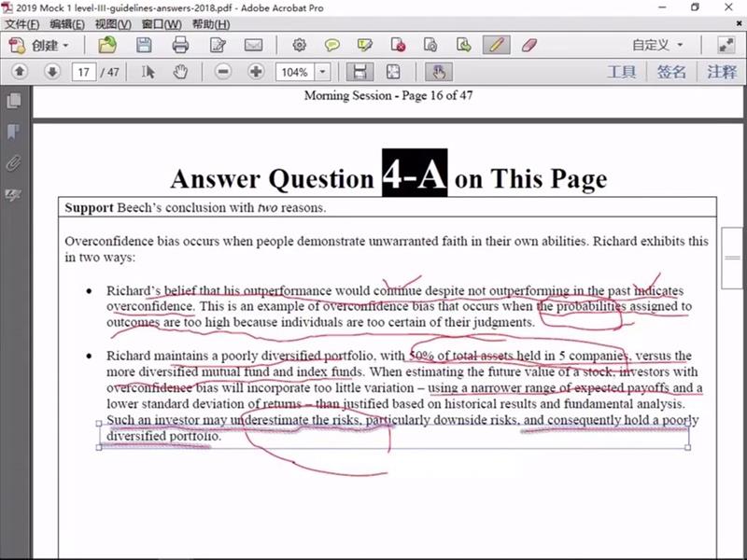Viewport: 747px width, 560px height.
Task: Select the pencil eraser tool
Action: 529,45
